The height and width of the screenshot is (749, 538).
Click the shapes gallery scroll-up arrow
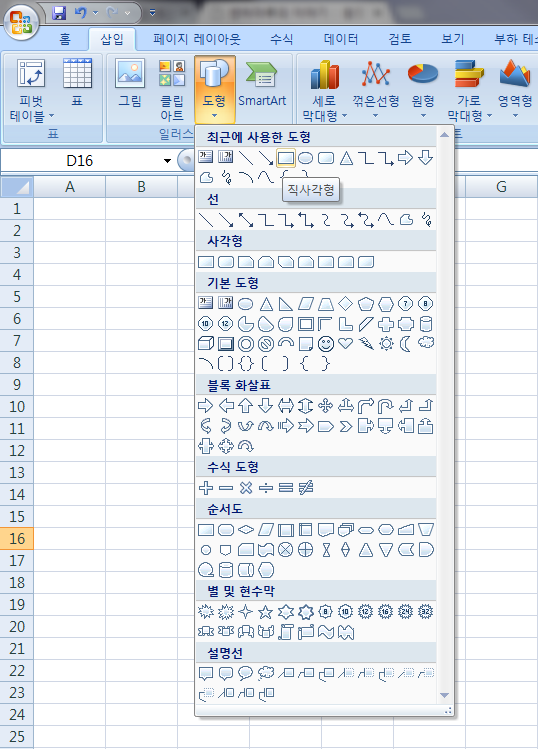[444, 135]
